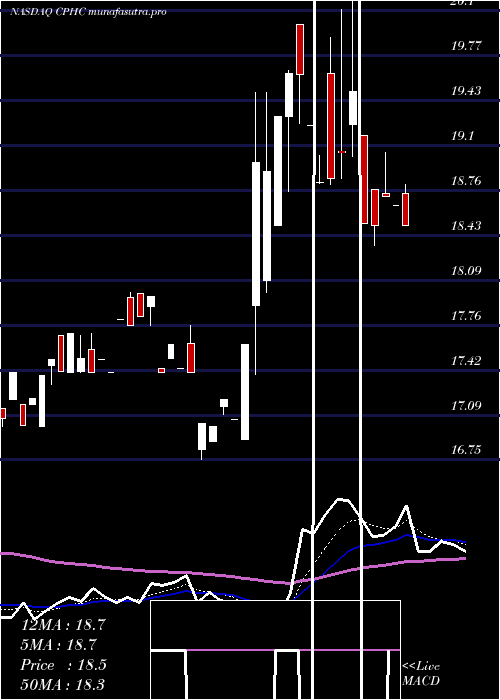Click the 19.1 price axis label
Image resolution: width=500 pixels, height=700 pixels.
tap(462, 136)
